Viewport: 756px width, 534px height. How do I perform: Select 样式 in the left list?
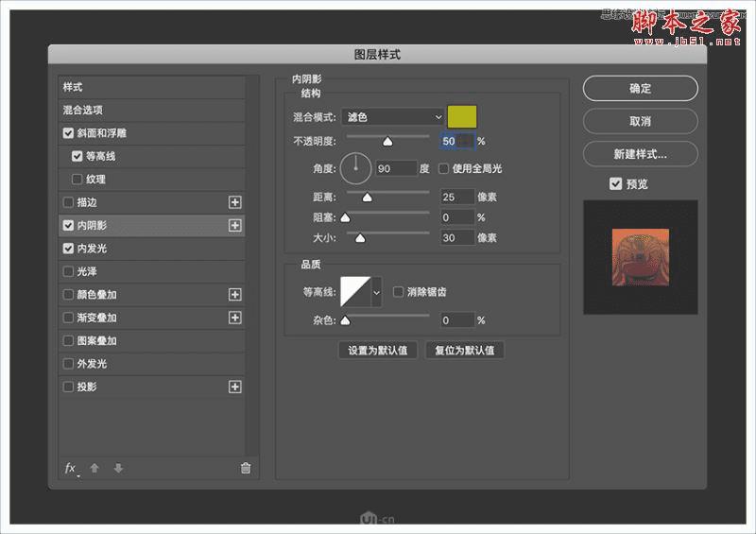point(151,87)
